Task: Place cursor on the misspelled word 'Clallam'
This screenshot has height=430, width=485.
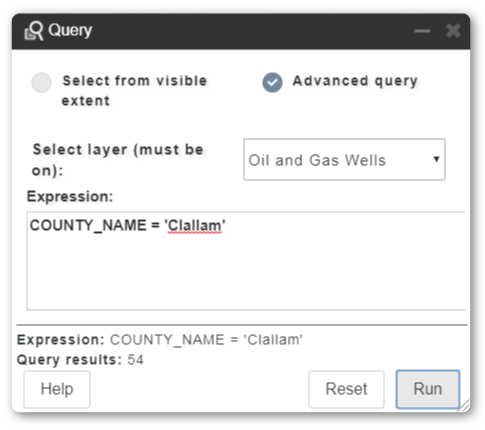Action: point(194,226)
